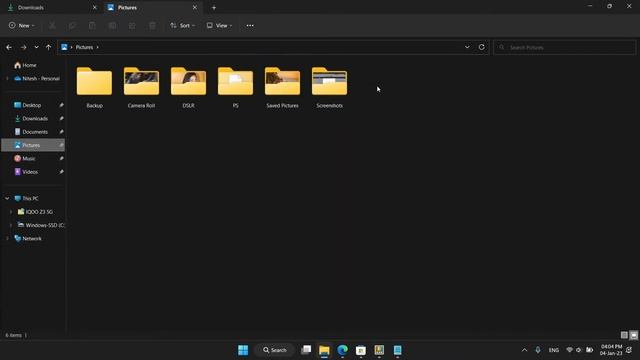Select the Saved Pictures folder
Image resolution: width=640 pixels, height=360 pixels.
(x=282, y=87)
